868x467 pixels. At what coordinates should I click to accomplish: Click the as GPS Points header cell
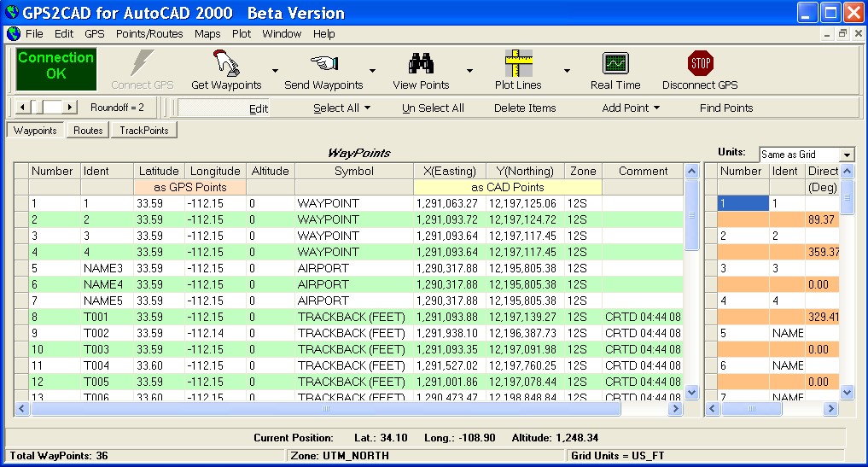(x=189, y=187)
